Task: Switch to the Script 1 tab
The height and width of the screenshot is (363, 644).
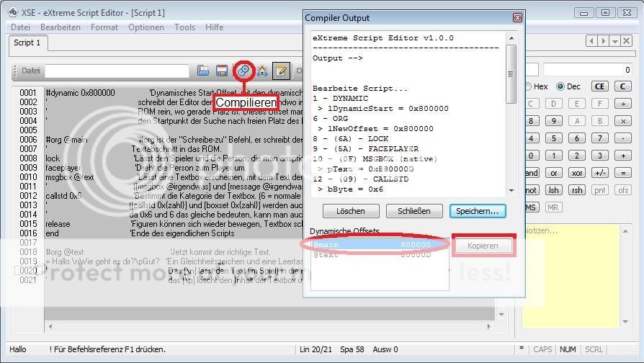Action: [x=27, y=43]
